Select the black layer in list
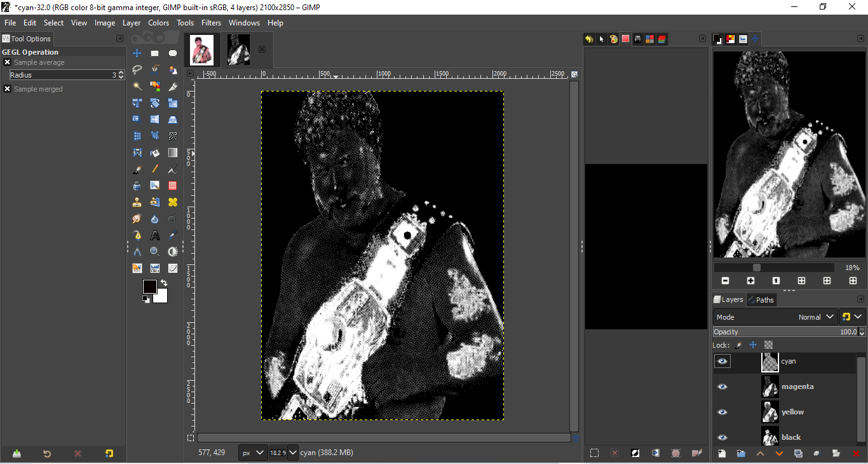 [791, 437]
